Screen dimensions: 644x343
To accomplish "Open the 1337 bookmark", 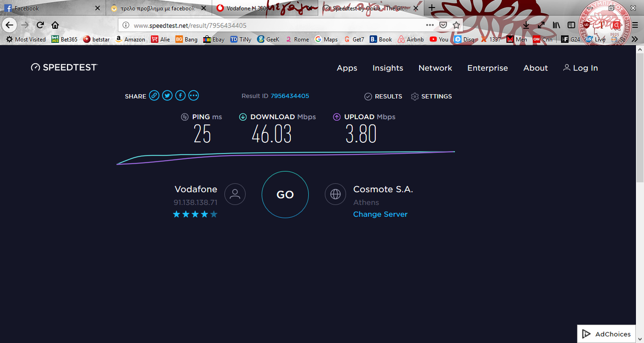I will tap(491, 39).
